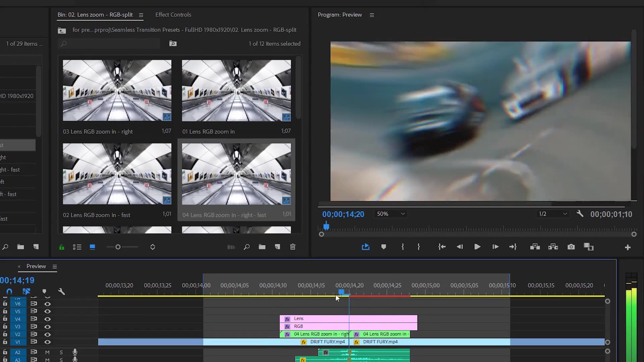Add marker in timeline header
644x362 pixels.
pos(44,291)
